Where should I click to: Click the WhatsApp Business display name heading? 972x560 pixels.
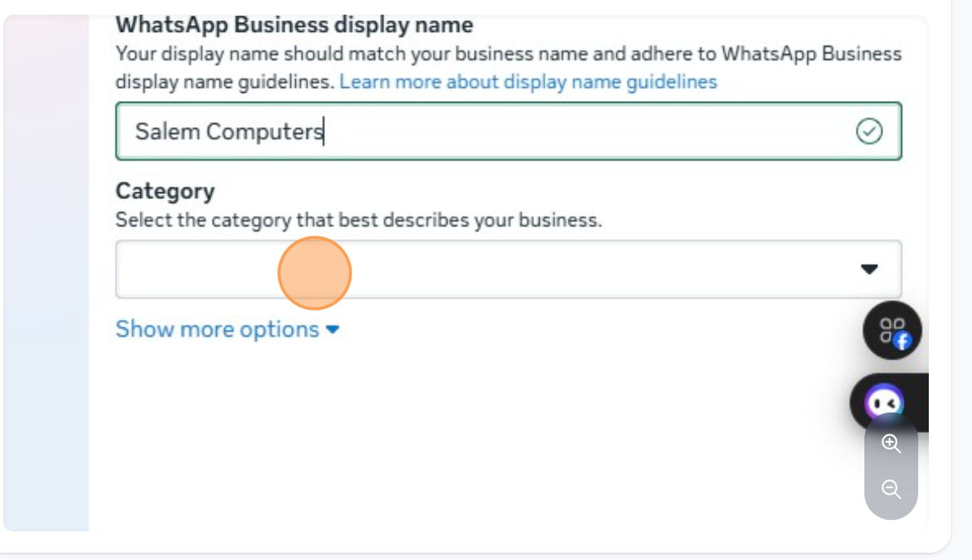coord(294,24)
